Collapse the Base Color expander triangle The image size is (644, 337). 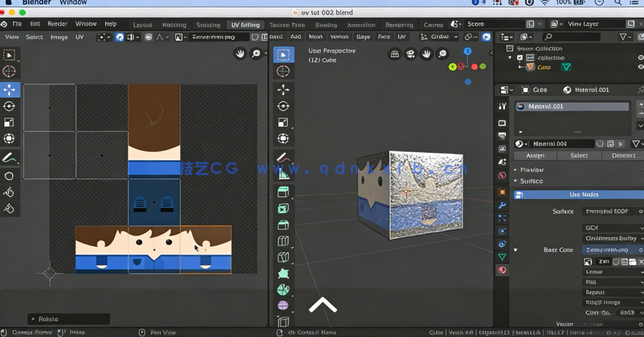tap(514, 250)
